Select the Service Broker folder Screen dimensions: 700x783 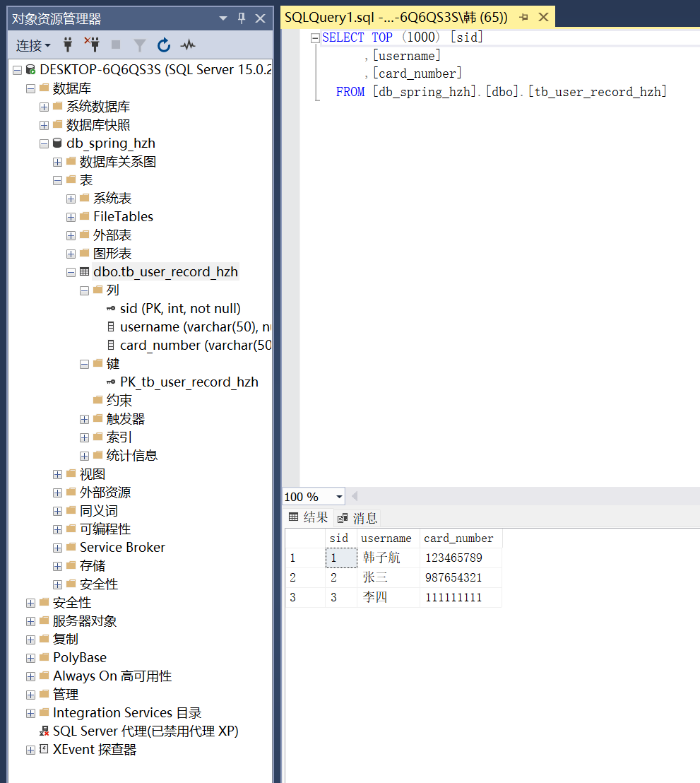click(x=122, y=548)
